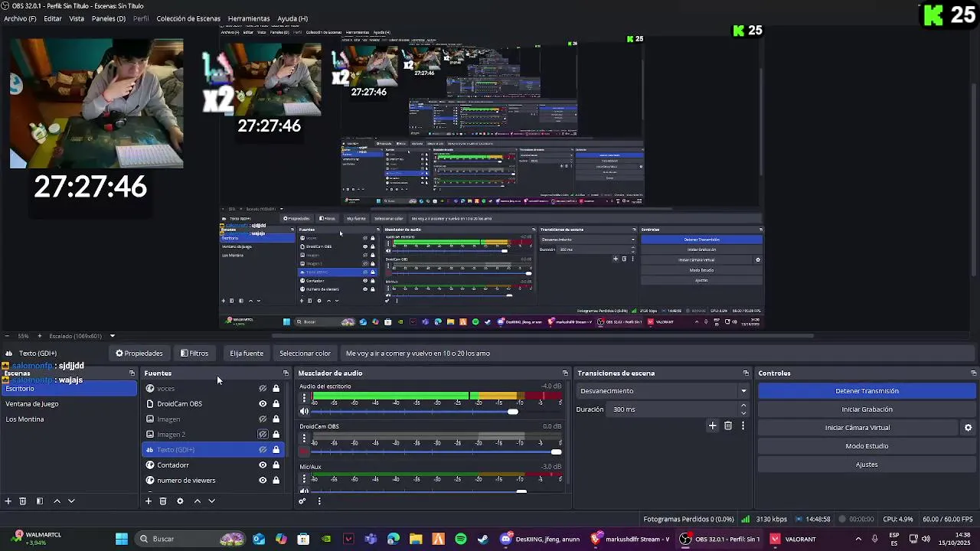Image resolution: width=980 pixels, height=551 pixels.
Task: Show the Imagen 2 source
Action: pos(263,435)
